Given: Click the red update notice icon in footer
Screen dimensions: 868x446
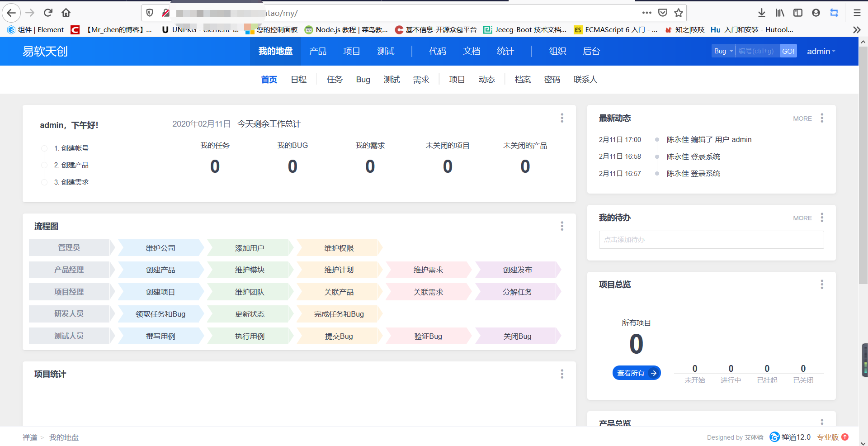Looking at the screenshot, I should point(845,437).
